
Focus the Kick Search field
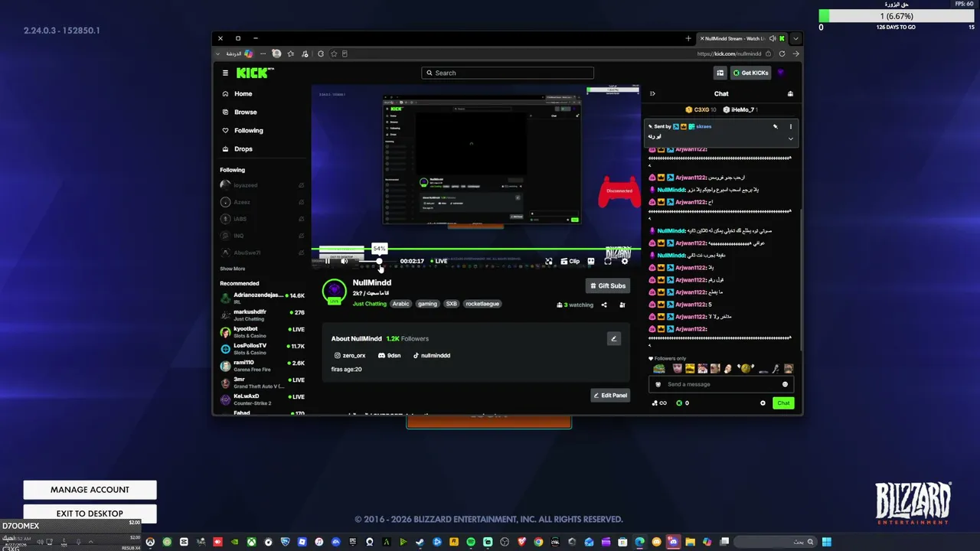(508, 73)
